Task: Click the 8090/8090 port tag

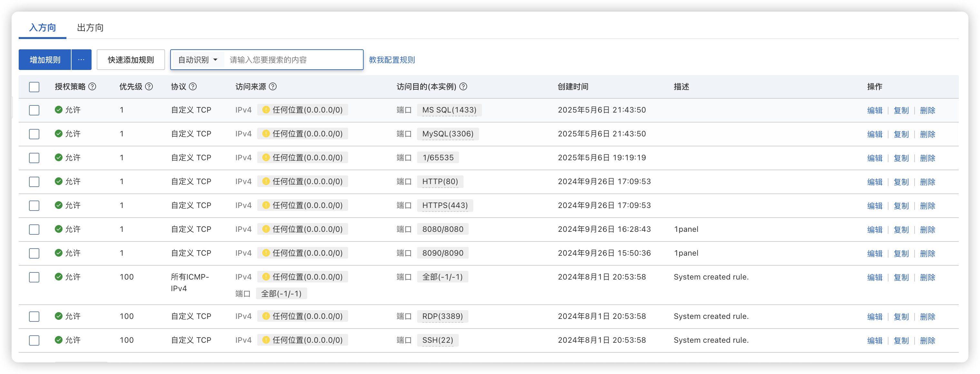Action: (x=443, y=253)
